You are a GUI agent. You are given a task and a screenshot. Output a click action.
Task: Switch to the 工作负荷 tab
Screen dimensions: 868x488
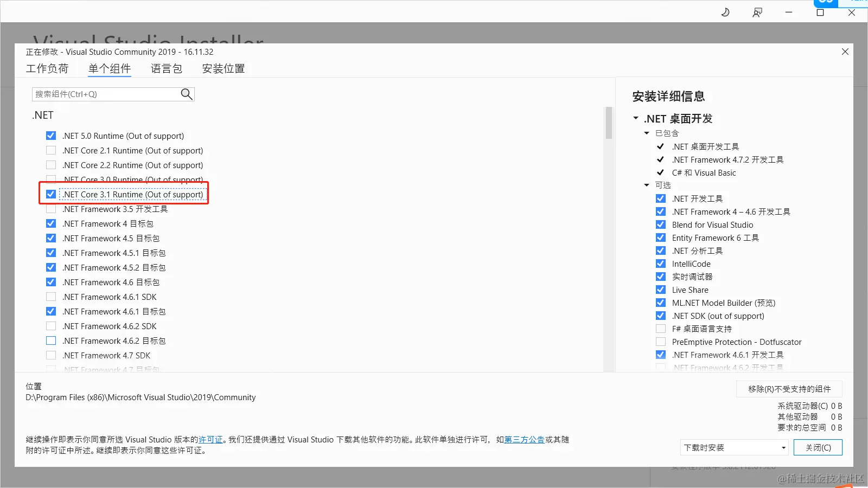point(48,68)
